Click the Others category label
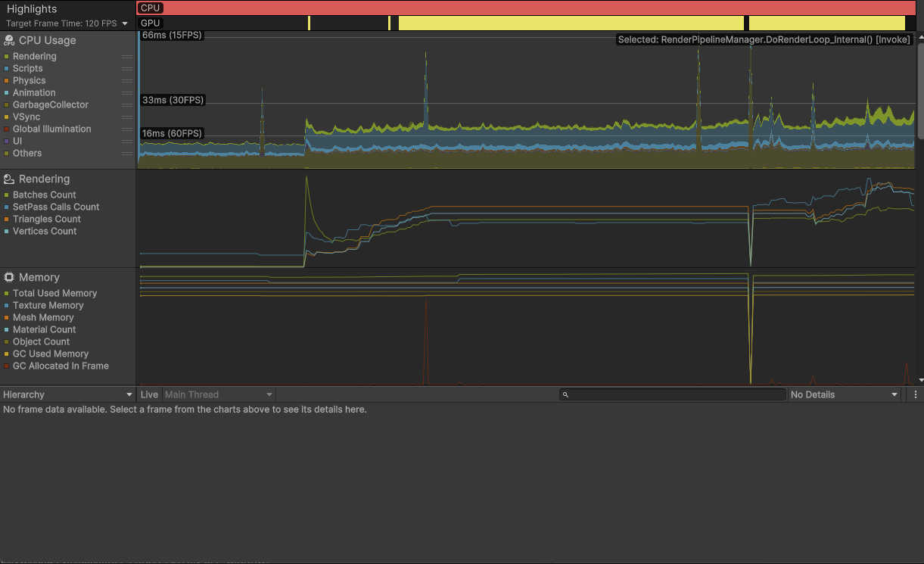Screen dimensions: 924x564 pos(27,153)
